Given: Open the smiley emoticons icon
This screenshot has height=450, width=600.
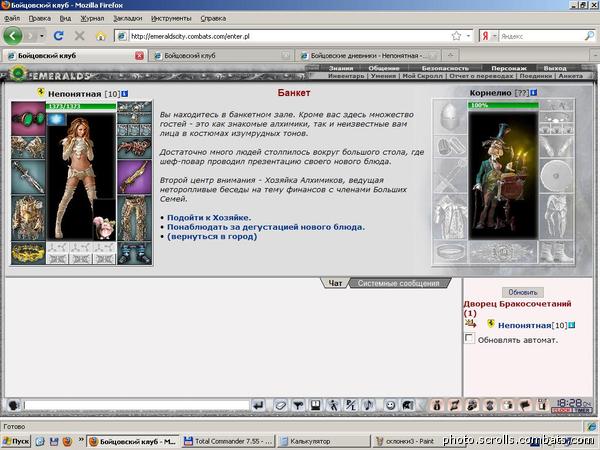Looking at the screenshot, I should (390, 405).
